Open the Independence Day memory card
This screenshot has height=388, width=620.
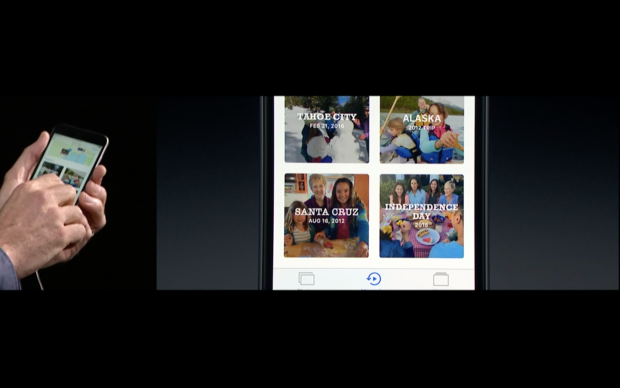[x=422, y=216]
